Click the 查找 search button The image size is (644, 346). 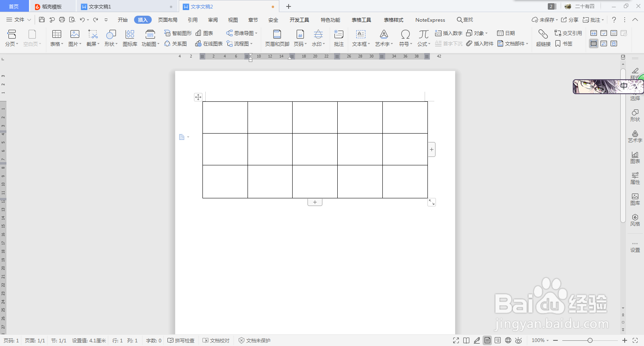(x=465, y=20)
